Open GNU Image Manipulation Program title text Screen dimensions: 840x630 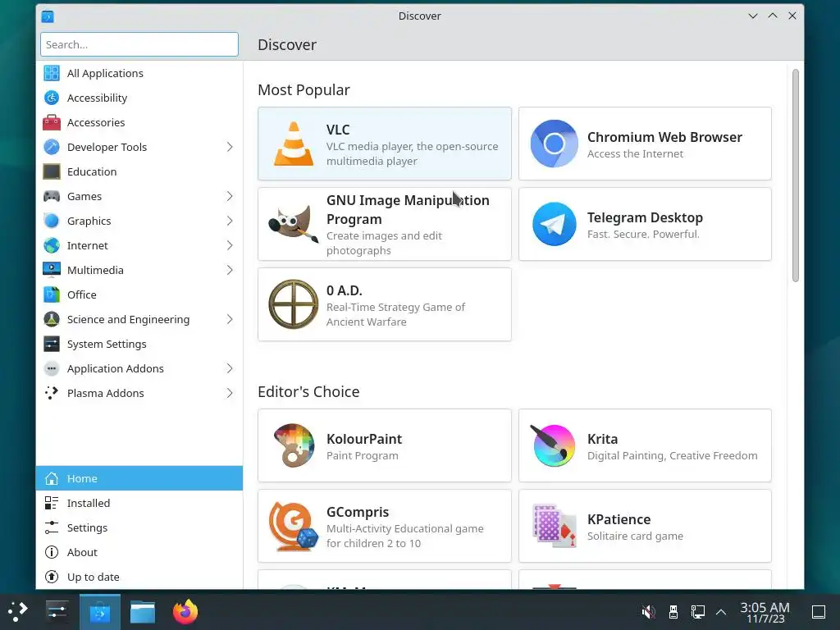pyautogui.click(x=408, y=209)
